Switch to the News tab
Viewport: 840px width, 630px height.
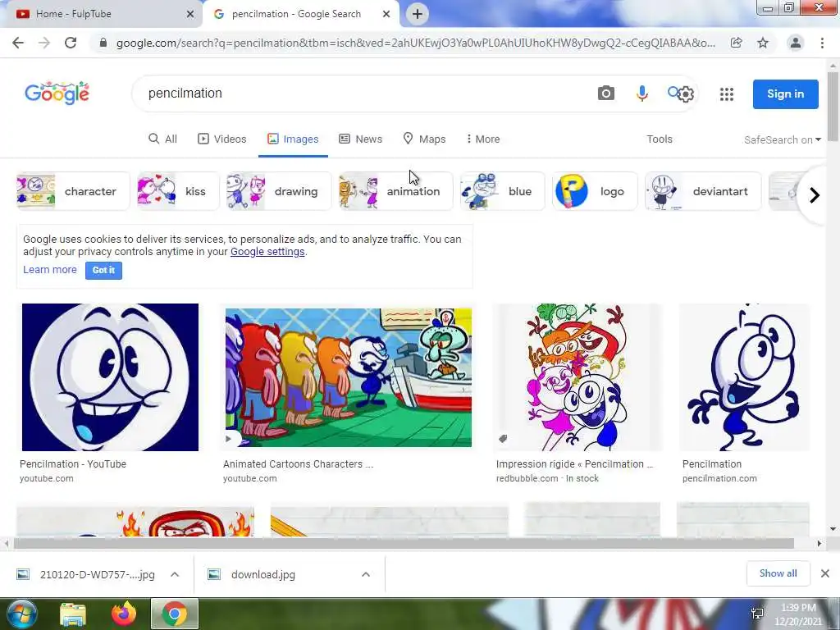(361, 139)
